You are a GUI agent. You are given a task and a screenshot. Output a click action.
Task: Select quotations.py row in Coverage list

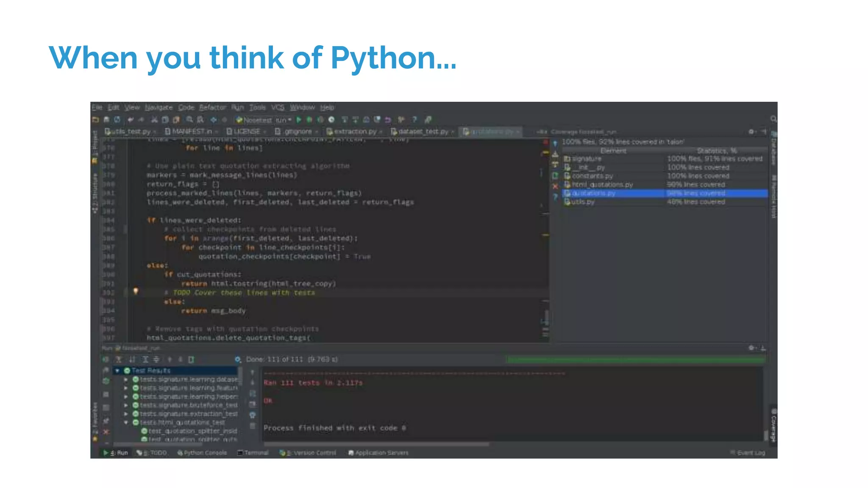pos(665,193)
